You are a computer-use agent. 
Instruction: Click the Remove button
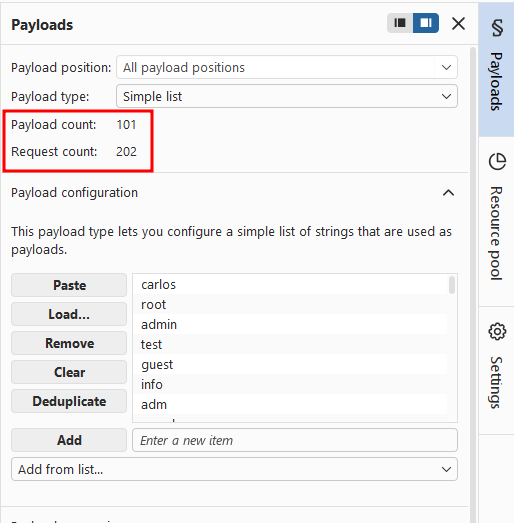point(69,343)
